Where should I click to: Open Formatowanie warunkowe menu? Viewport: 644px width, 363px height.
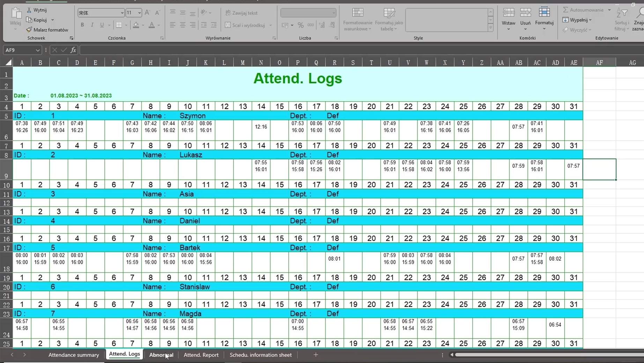pos(358,20)
